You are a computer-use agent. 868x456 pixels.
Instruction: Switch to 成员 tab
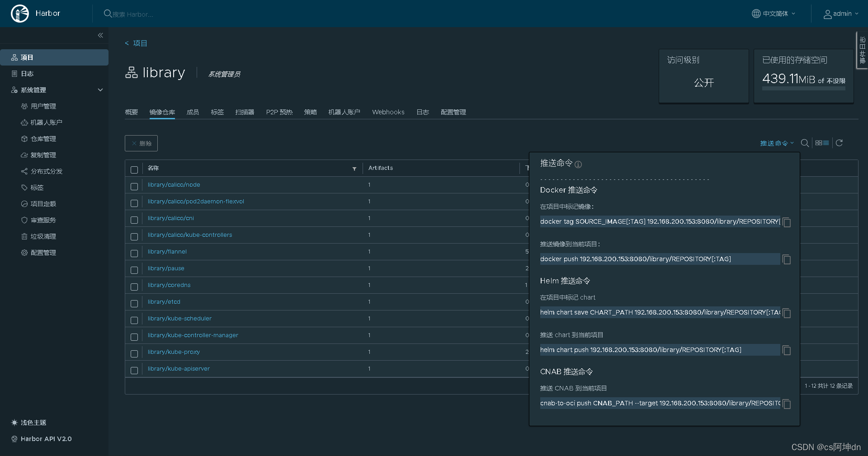click(x=193, y=112)
